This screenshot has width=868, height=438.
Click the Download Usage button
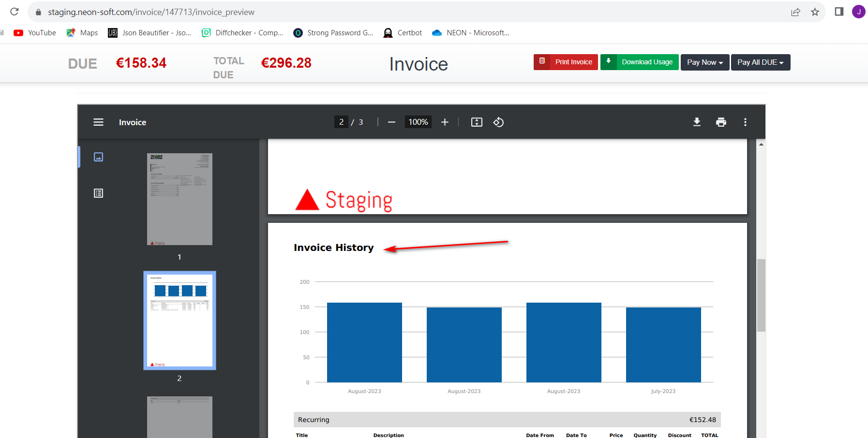point(639,62)
